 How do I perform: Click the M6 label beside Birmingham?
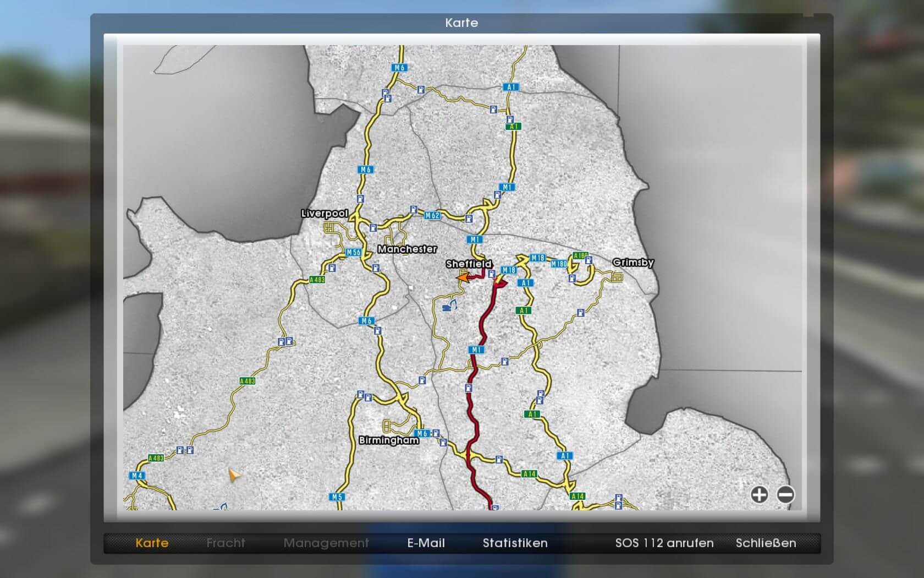[422, 433]
